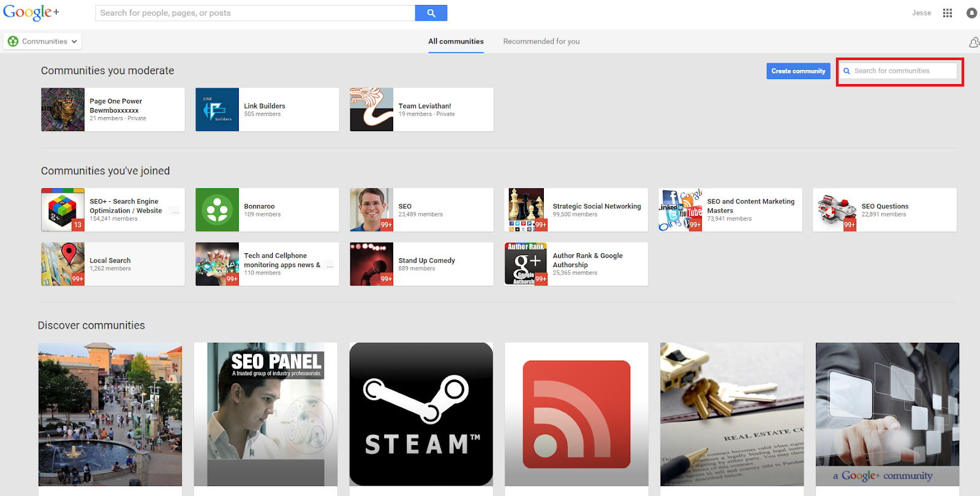Viewport: 980px width, 496px height.
Task: Open the Google apps grid icon
Action: click(948, 13)
